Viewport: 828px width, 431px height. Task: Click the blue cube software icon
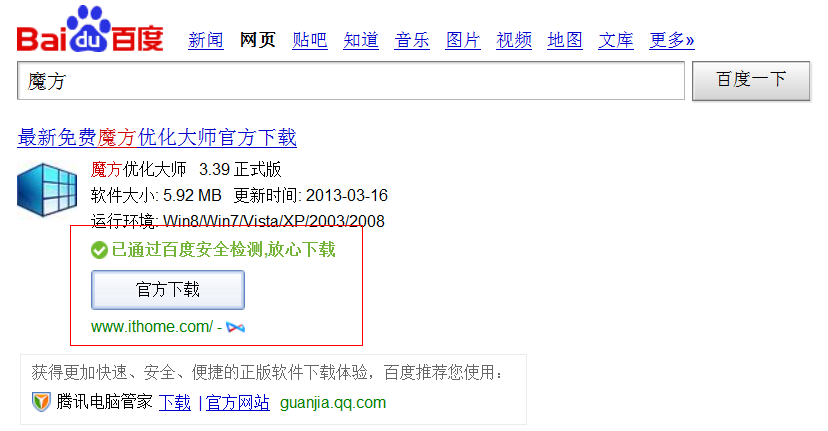47,190
